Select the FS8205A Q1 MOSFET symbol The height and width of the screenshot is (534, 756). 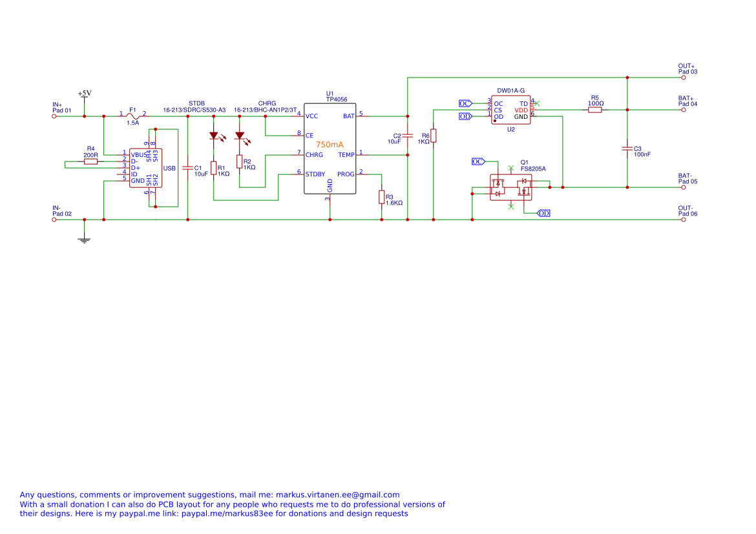(x=511, y=187)
